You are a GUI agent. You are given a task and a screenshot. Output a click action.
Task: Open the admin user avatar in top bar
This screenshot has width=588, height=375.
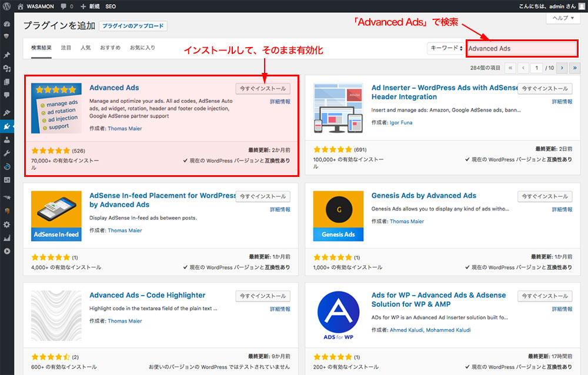582,6
